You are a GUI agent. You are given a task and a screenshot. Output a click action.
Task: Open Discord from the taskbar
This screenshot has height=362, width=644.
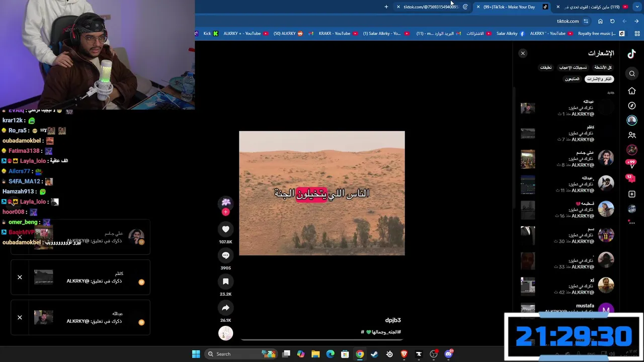pyautogui.click(x=448, y=354)
